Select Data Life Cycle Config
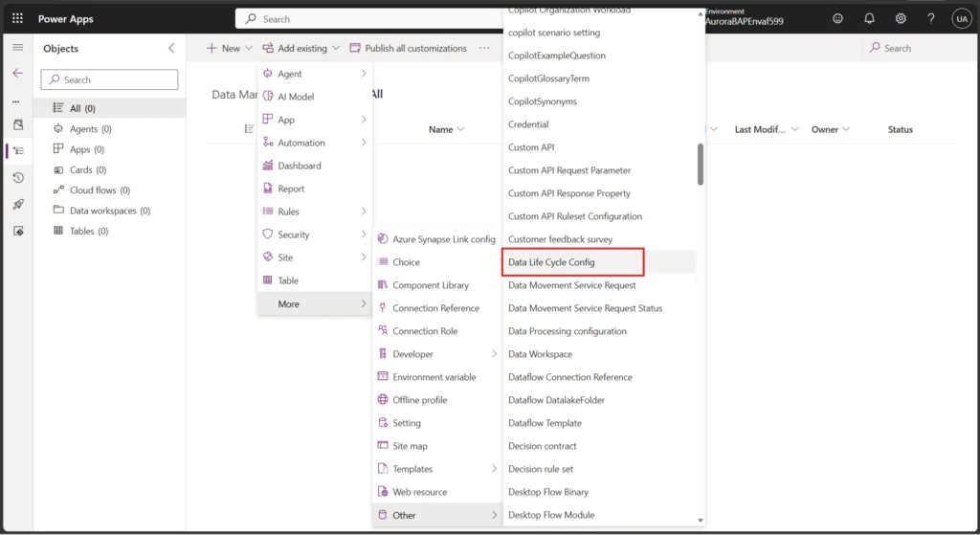Viewport: 980px width, 535px height. point(599,262)
